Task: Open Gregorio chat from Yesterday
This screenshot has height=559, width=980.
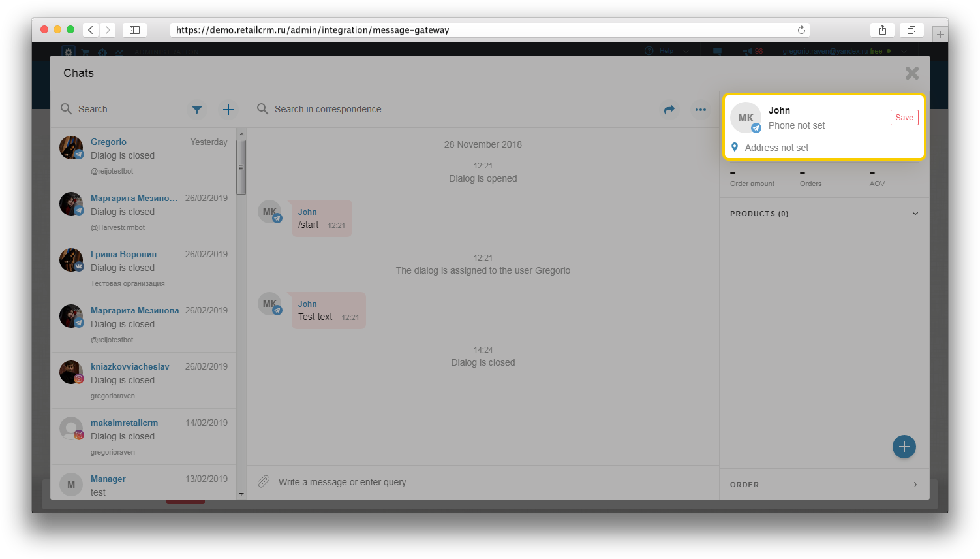Action: [x=144, y=156]
